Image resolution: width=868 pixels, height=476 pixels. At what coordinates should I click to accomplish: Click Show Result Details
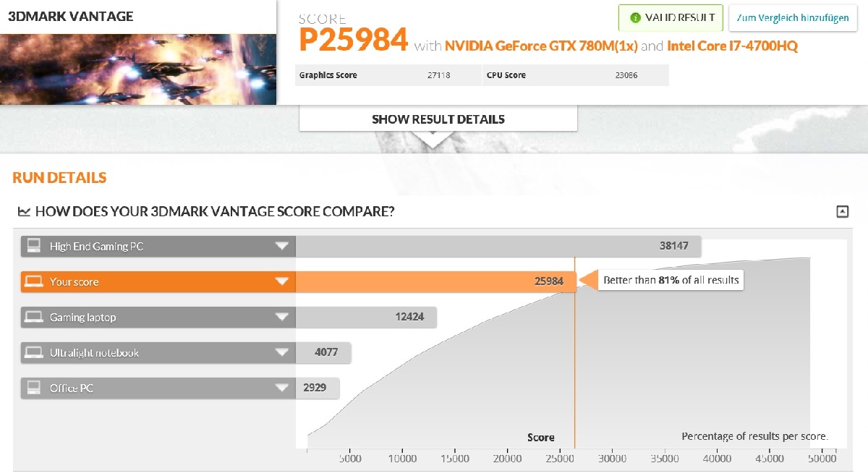click(x=438, y=119)
